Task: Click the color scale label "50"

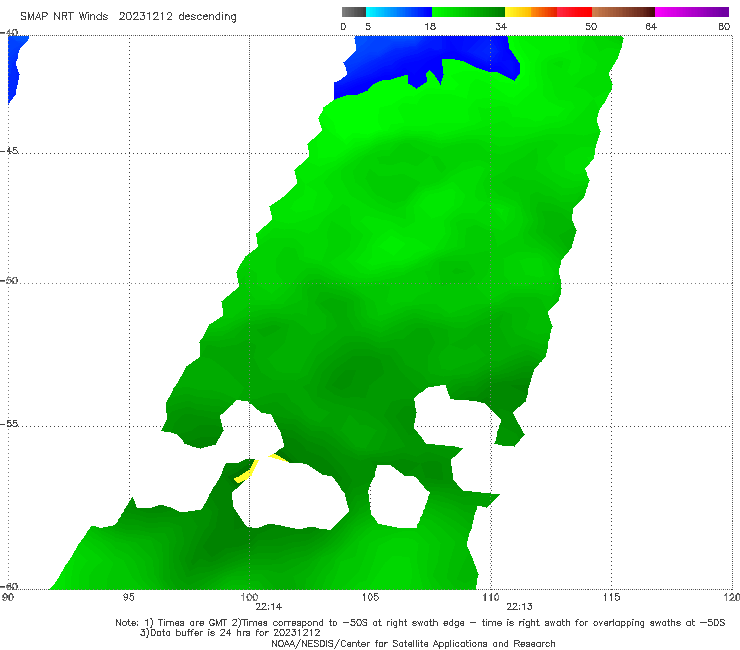Action: [x=591, y=27]
